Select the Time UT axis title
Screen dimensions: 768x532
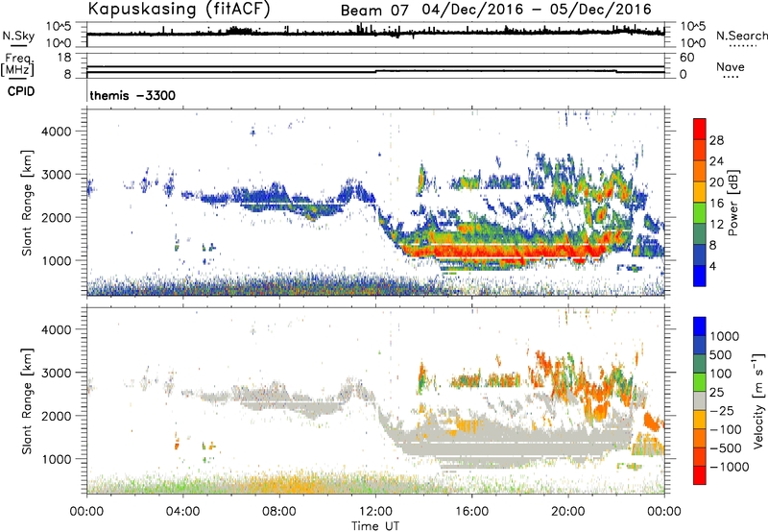pyautogui.click(x=375, y=526)
